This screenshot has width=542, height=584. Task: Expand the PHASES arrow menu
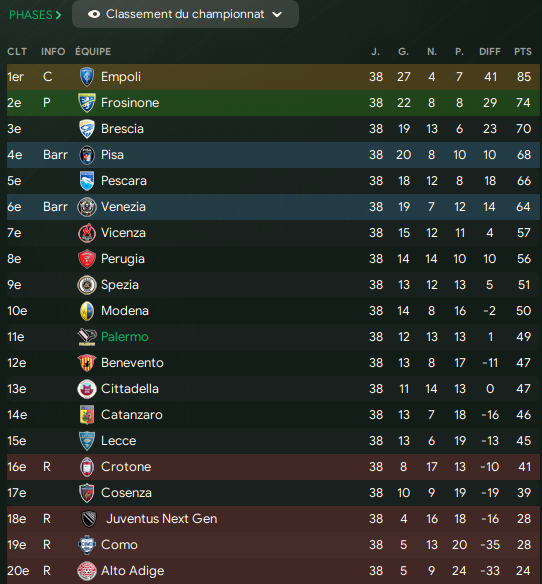(x=35, y=15)
